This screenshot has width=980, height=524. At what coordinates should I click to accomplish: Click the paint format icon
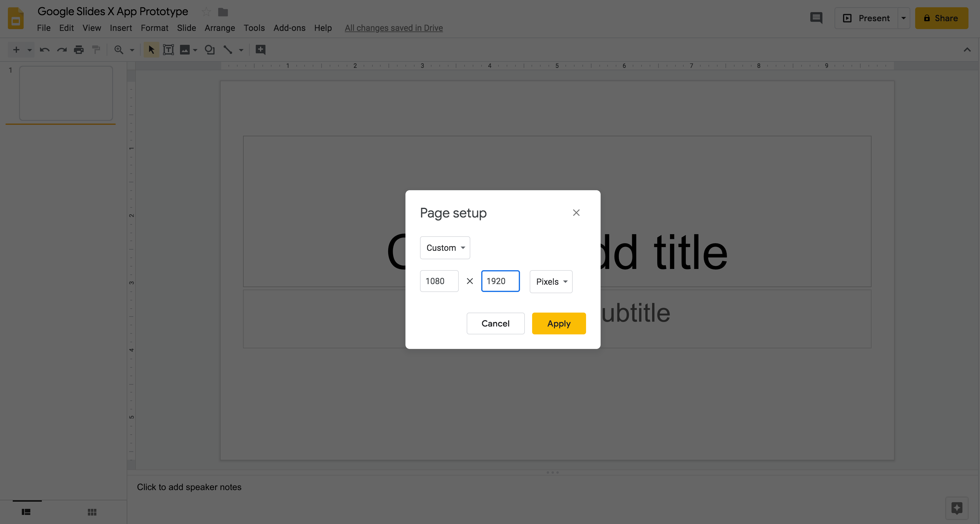tap(96, 49)
